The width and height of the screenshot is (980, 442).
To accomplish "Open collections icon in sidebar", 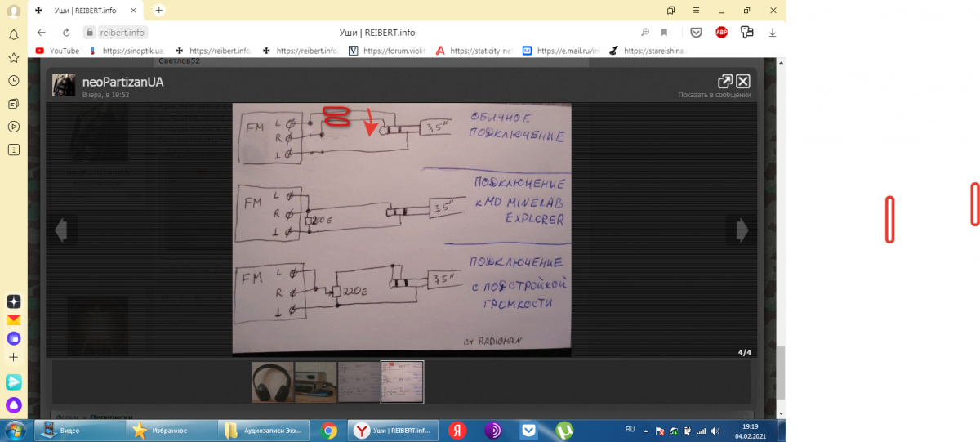I will tap(14, 104).
